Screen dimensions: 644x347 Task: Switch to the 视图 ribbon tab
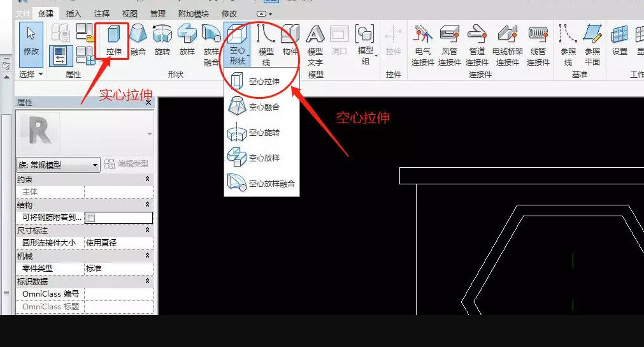[129, 13]
